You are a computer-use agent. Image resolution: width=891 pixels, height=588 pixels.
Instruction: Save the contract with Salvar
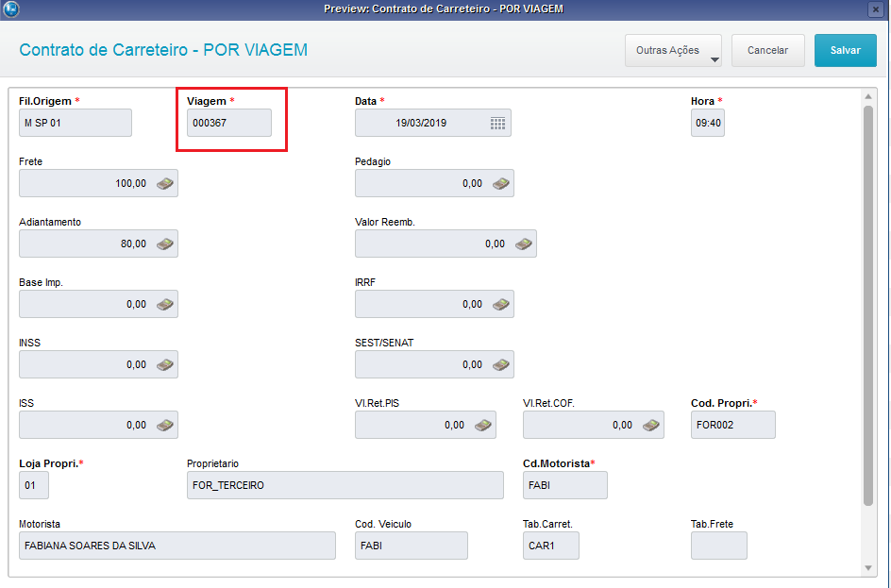[x=846, y=51]
